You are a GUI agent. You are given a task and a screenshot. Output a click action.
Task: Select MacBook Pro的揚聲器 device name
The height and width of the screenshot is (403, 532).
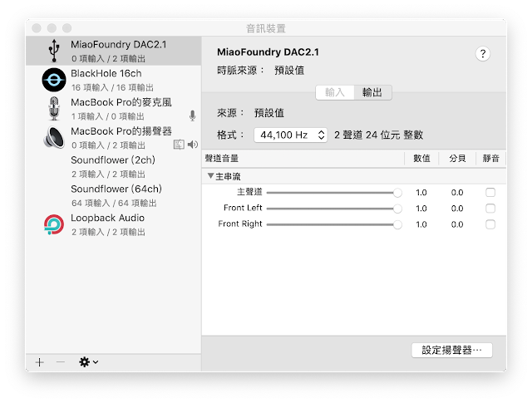pos(121,131)
